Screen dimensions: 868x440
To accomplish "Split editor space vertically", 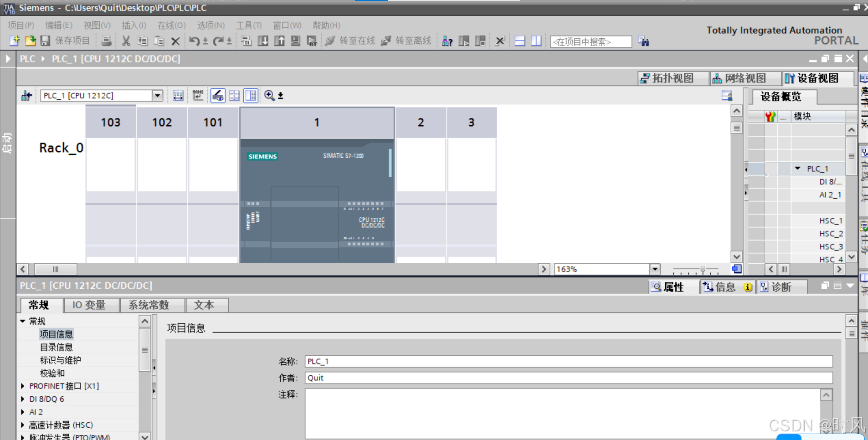I will 536,41.
